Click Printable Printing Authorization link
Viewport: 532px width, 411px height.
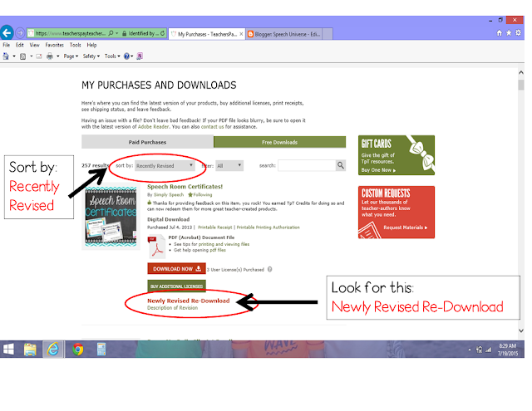(x=268, y=228)
